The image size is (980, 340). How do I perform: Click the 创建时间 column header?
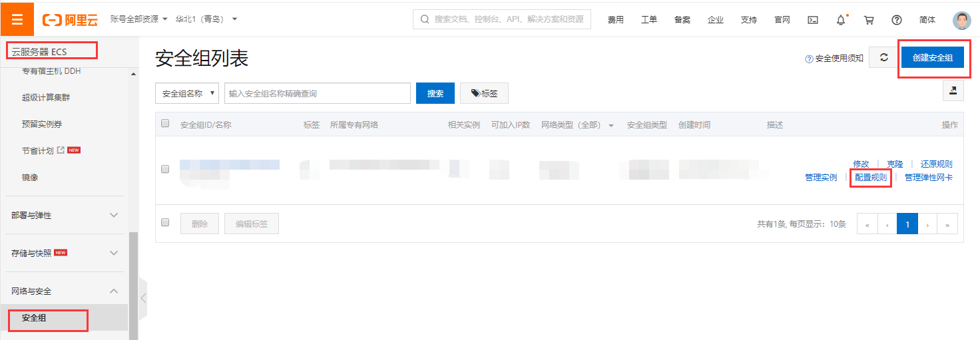[x=694, y=124]
